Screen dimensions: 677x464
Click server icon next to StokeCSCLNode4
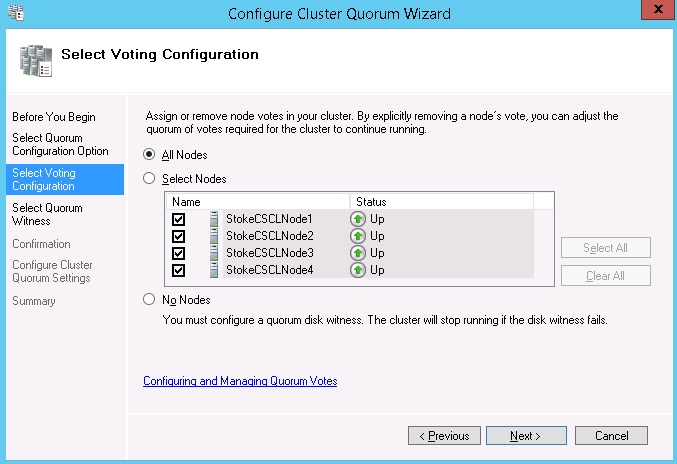pyautogui.click(x=214, y=270)
